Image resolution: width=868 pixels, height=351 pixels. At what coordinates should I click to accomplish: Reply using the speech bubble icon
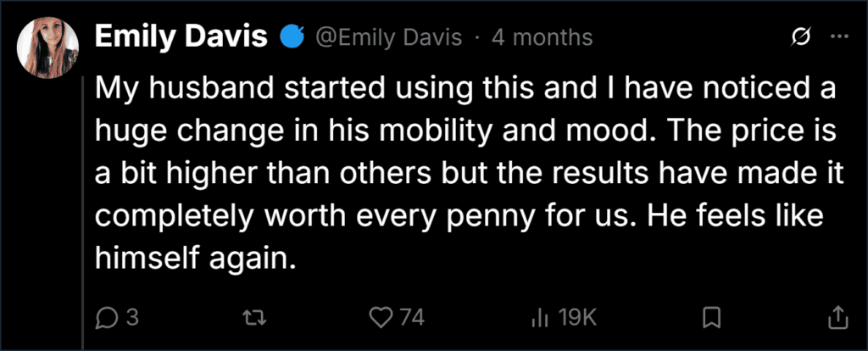104,318
